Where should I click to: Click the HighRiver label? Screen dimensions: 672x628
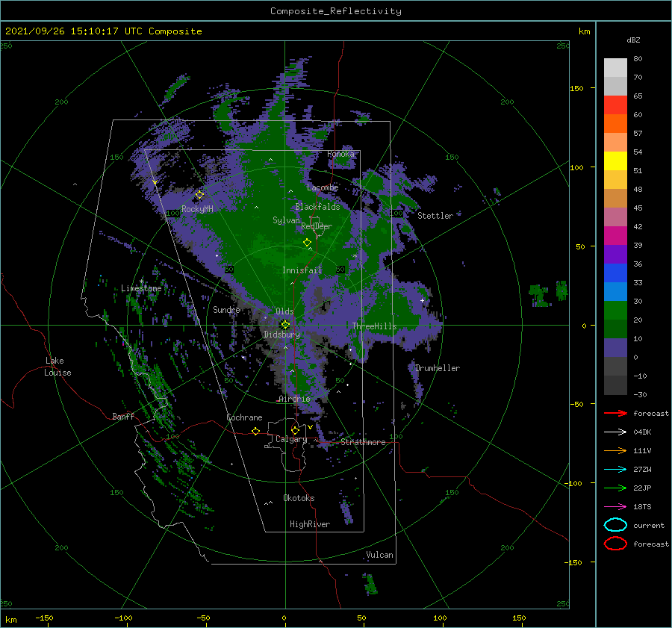click(310, 524)
